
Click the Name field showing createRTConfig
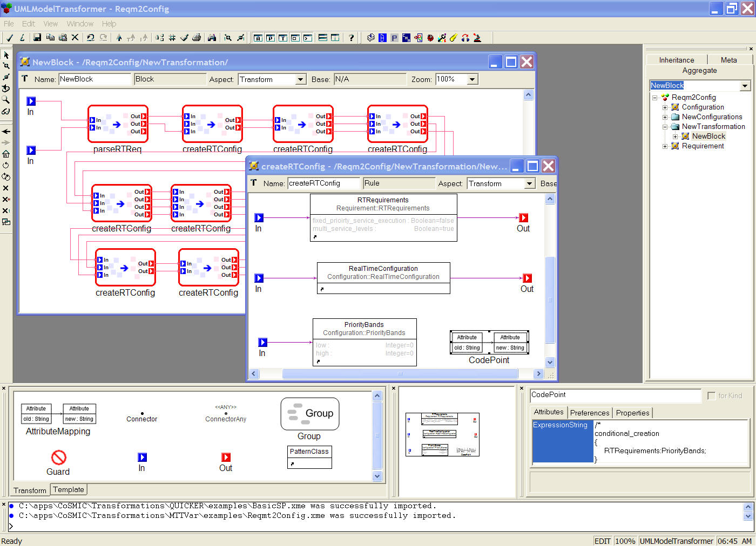coord(323,183)
